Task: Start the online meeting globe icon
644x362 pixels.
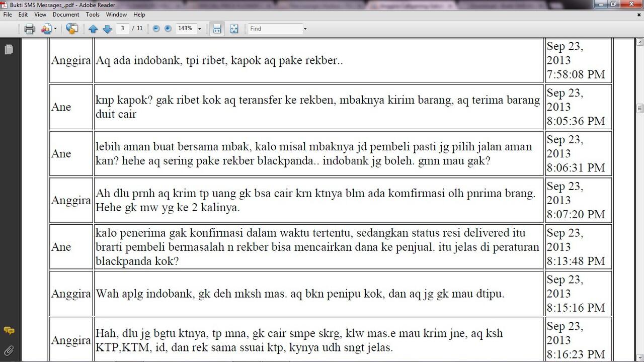Action: pos(72,29)
